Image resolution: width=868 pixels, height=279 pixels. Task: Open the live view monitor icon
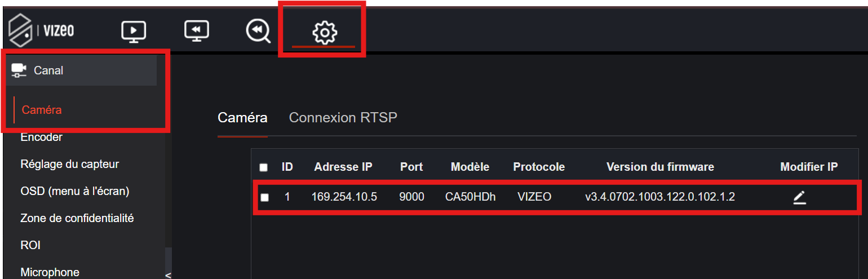point(134,31)
